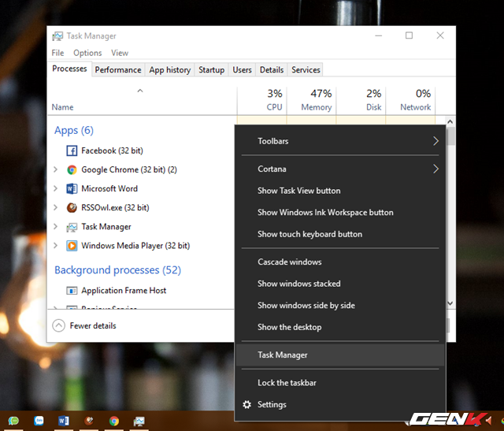Click the Task Manager title bar icon
The height and width of the screenshot is (431, 504).
tap(57, 36)
